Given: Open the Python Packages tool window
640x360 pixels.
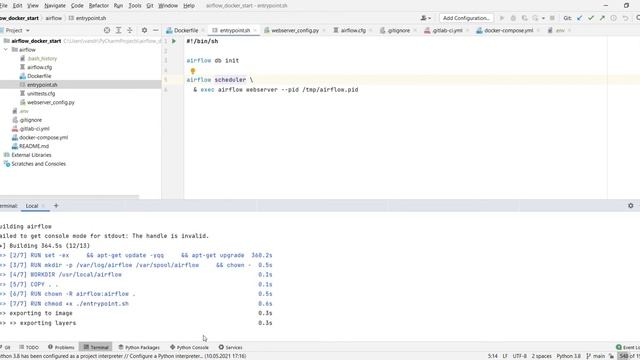Looking at the screenshot, I should 139,347.
